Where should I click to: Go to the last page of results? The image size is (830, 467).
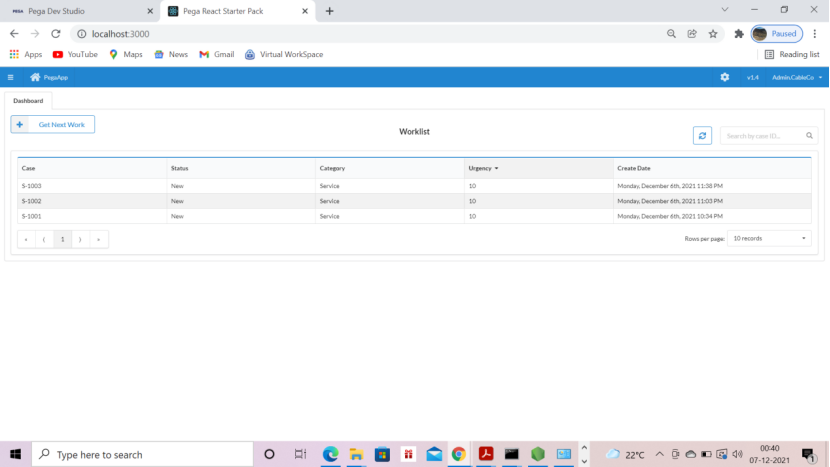[x=98, y=239]
